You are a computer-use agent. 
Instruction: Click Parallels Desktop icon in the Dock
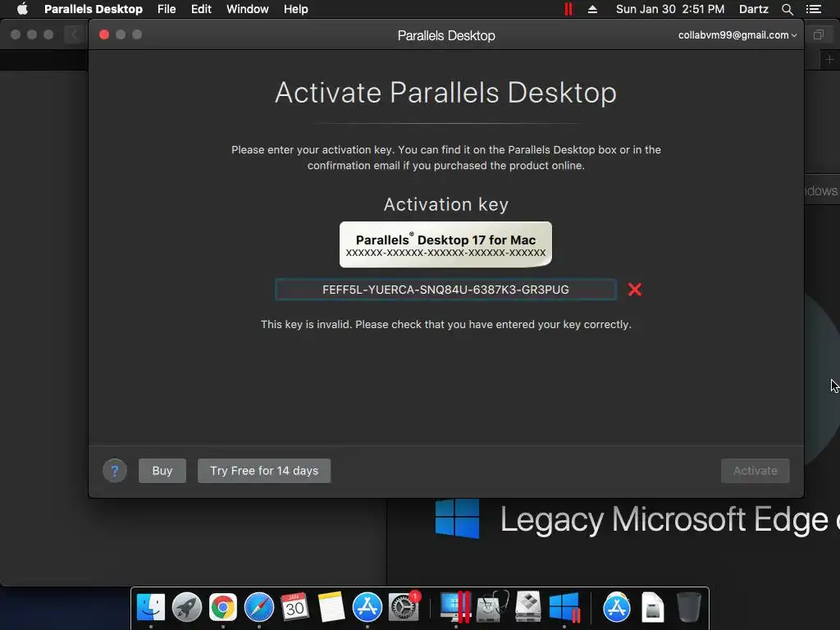[456, 608]
